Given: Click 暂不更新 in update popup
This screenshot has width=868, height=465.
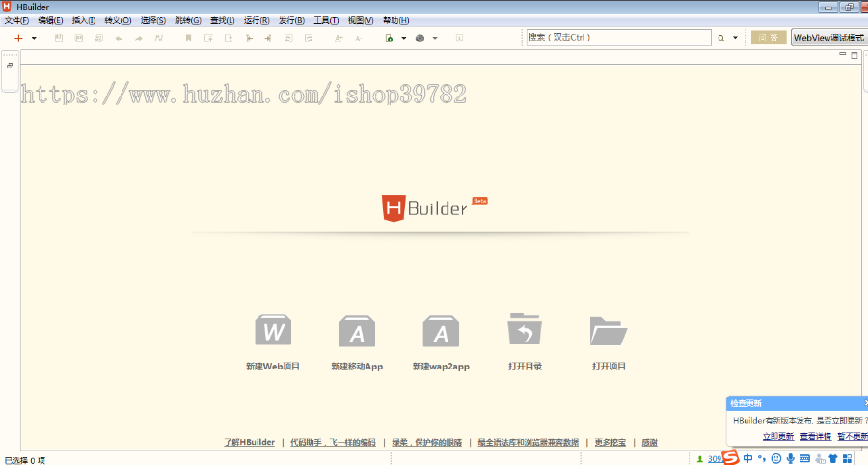Looking at the screenshot, I should [x=853, y=437].
